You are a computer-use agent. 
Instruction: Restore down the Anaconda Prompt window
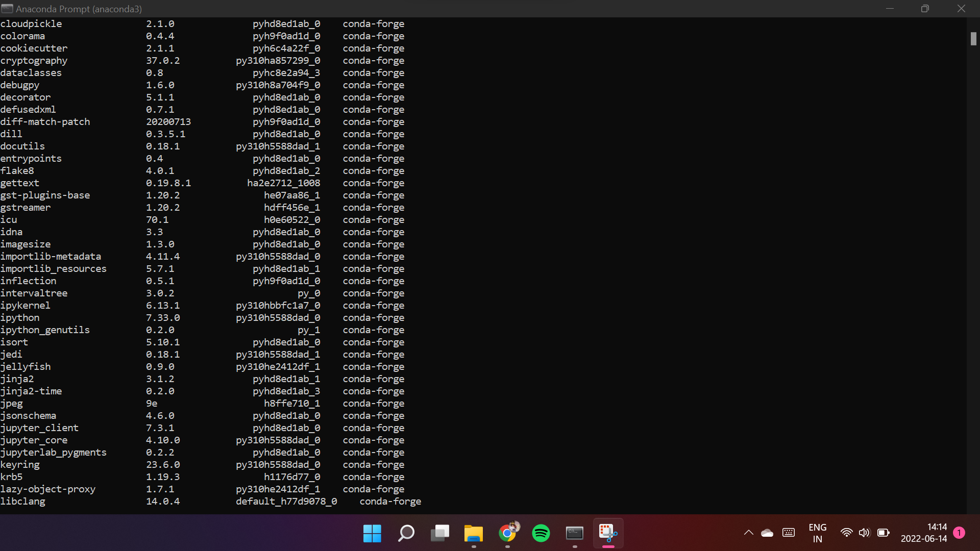click(x=925, y=9)
